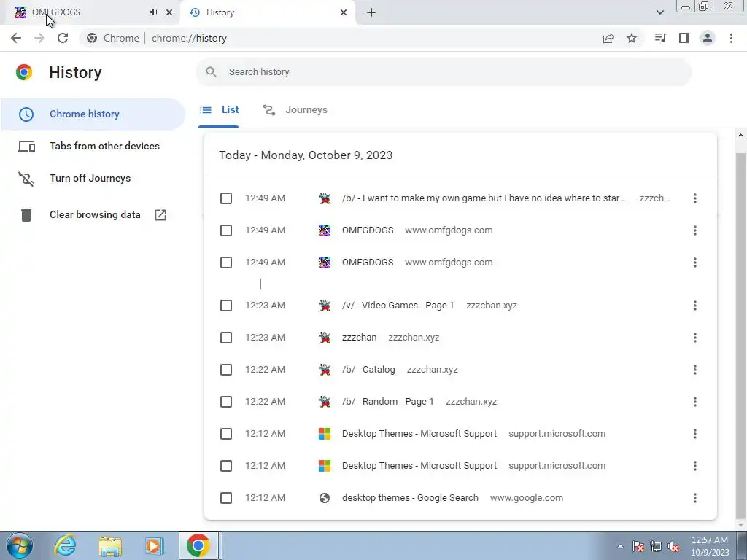Check the box for desktop themes Google Search entry
747x560 pixels.
226,498
